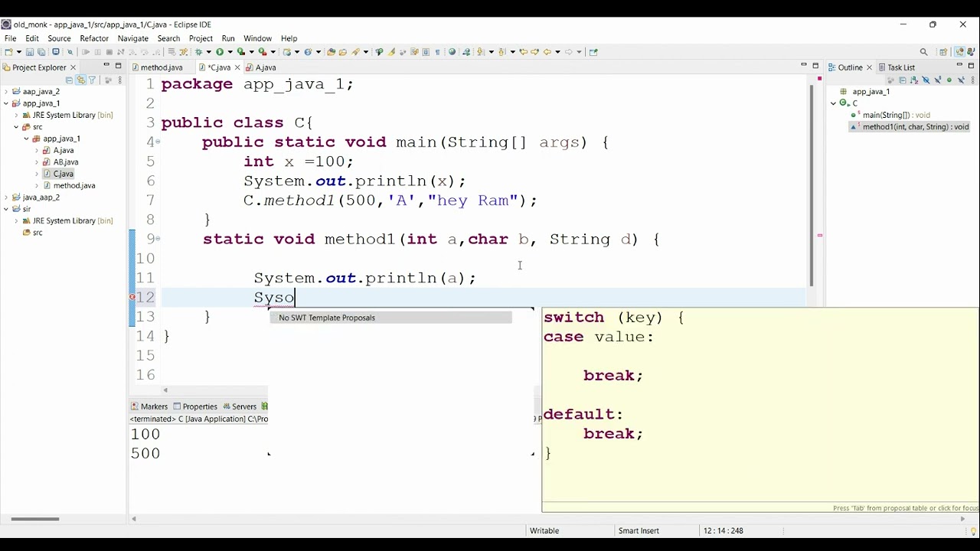
Task: Open the File menu
Action: tap(10, 38)
